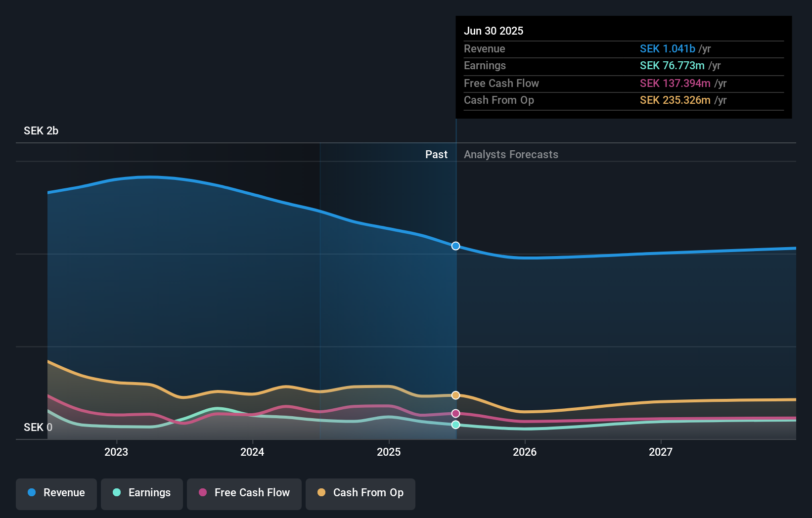
Task: Select the blue Revenue marker on the chart
Action: pyautogui.click(x=455, y=246)
